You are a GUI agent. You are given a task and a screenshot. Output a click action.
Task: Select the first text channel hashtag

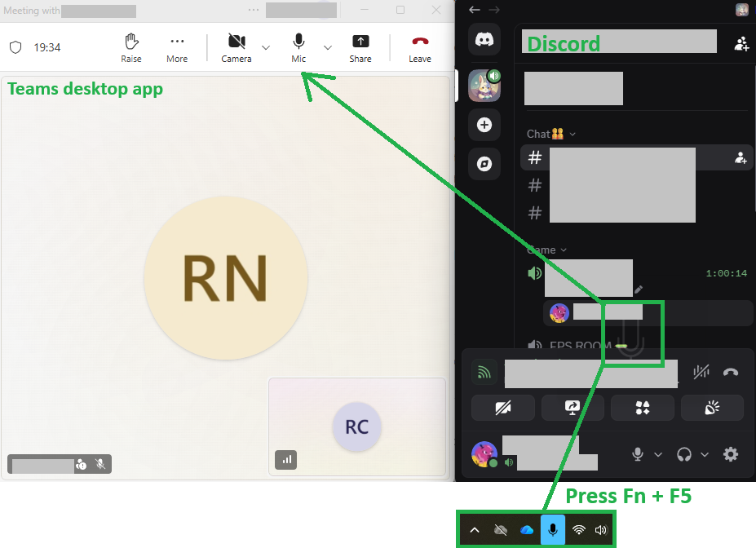click(535, 157)
